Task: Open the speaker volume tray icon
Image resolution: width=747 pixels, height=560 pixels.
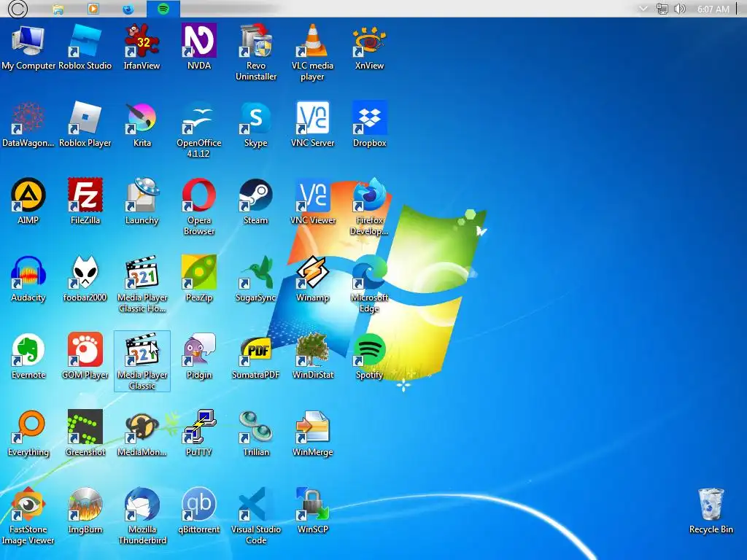Action: (680, 9)
